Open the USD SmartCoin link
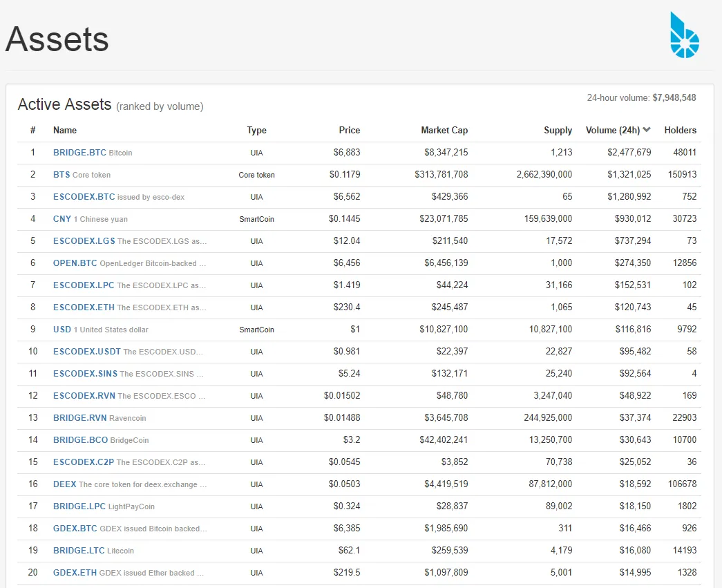722x588 pixels. pos(62,329)
